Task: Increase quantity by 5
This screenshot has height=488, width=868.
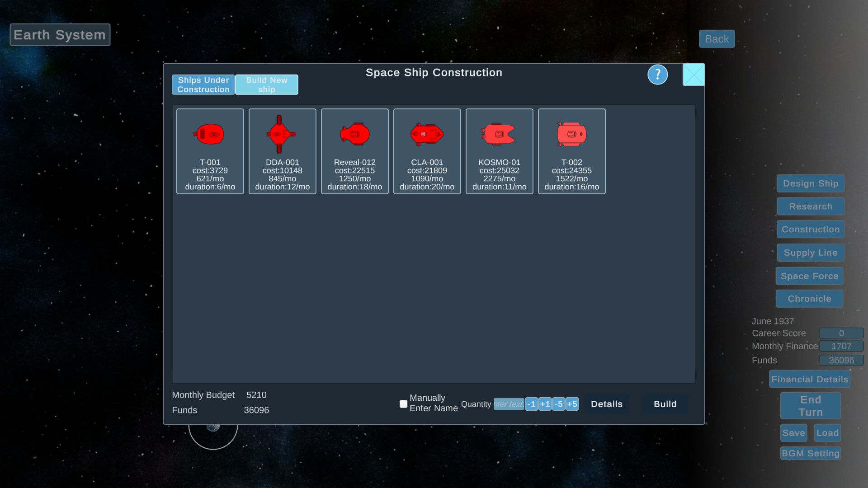Action: (x=571, y=404)
